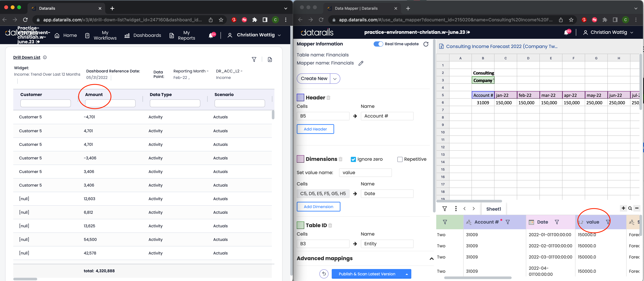
Task: Click the Drill Down List filter icon
Action: click(254, 59)
